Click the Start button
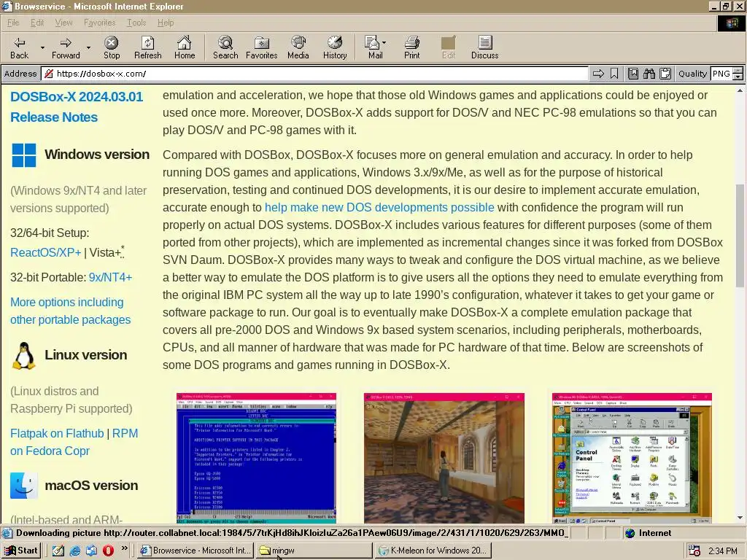This screenshot has width=747, height=560. coord(21,551)
